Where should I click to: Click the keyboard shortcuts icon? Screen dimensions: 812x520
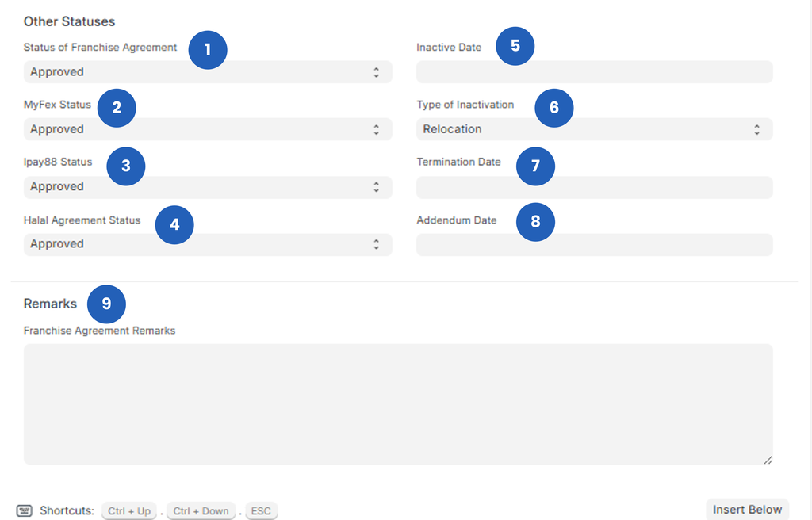pyautogui.click(x=24, y=510)
